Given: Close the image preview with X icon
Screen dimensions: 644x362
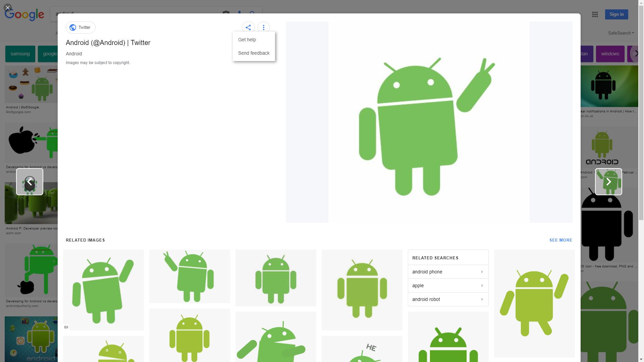Looking at the screenshot, I should pos(7,7).
